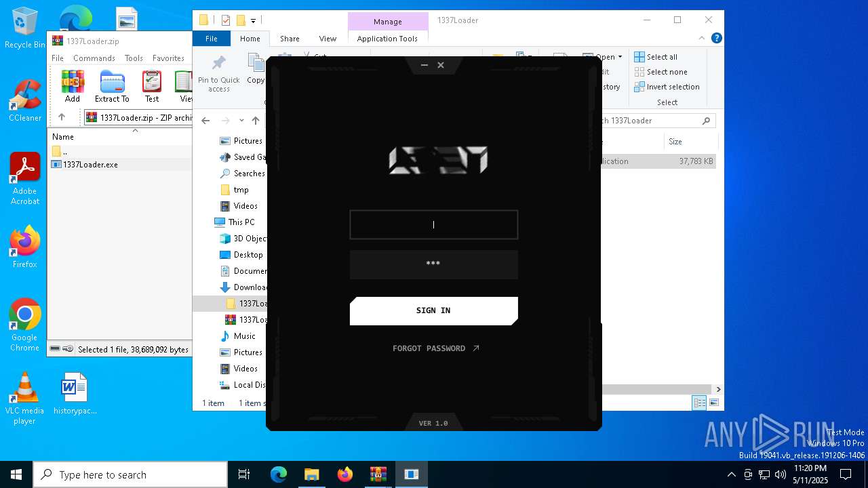Open the Explorer help icon
Viewport: 868px width, 488px height.
[x=716, y=39]
